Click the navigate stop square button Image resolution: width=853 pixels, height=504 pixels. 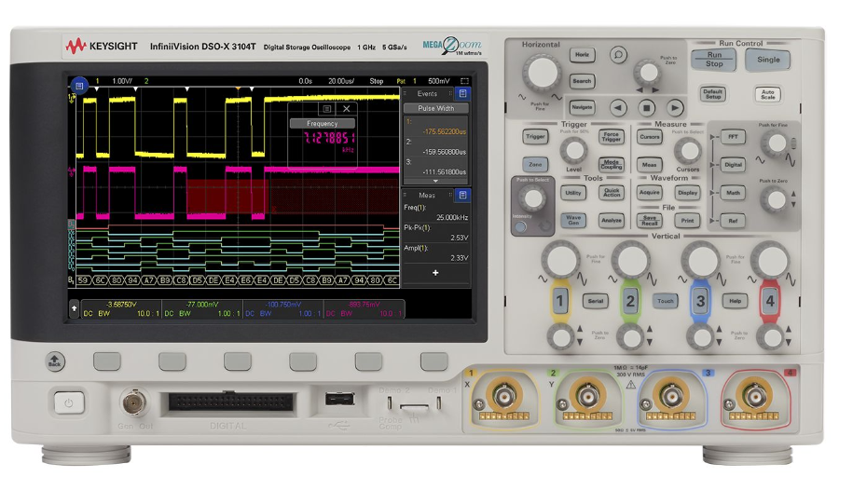coord(646,108)
